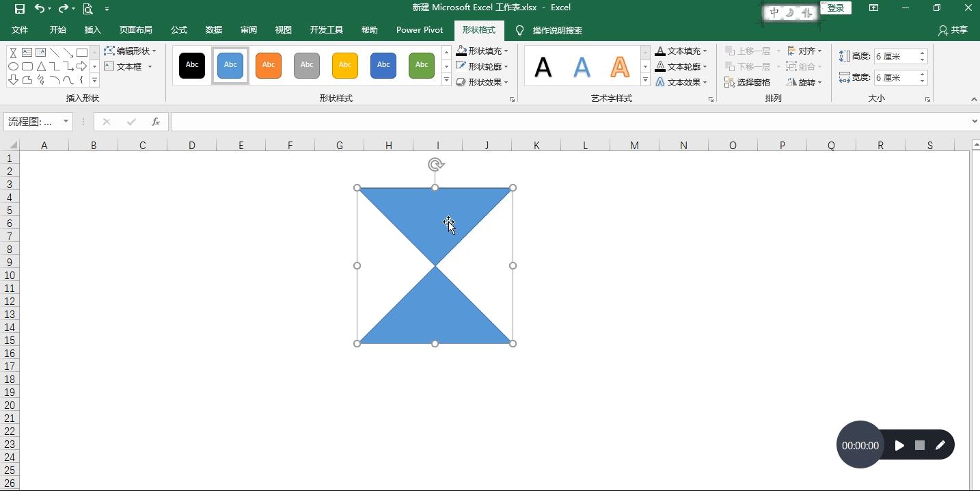Save the workbook using the floppy disk icon

click(x=19, y=9)
